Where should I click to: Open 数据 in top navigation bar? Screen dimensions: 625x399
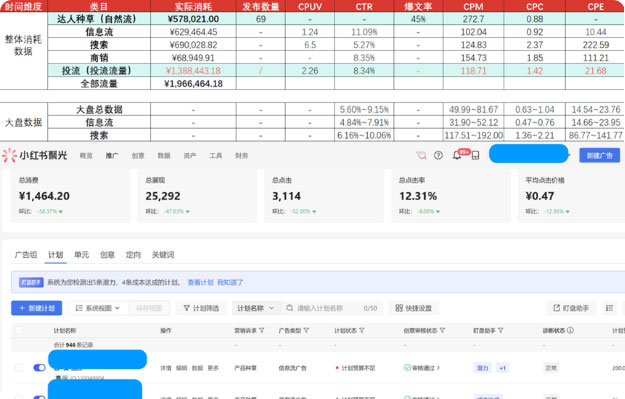click(164, 155)
